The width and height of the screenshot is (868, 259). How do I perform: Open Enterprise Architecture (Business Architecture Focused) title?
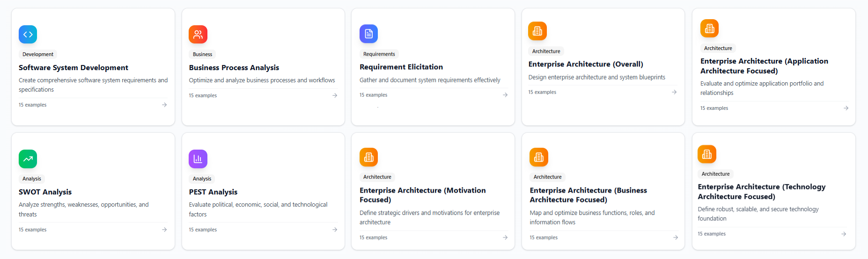(588, 195)
